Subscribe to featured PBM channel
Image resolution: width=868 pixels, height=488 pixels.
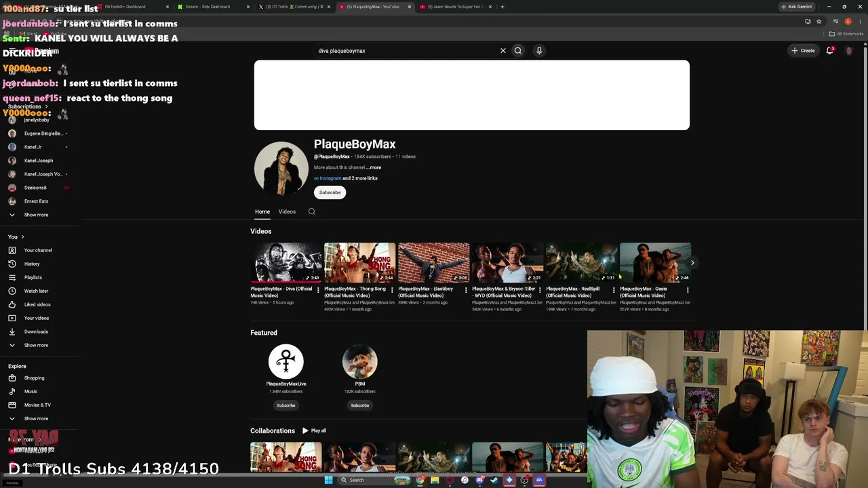click(360, 405)
